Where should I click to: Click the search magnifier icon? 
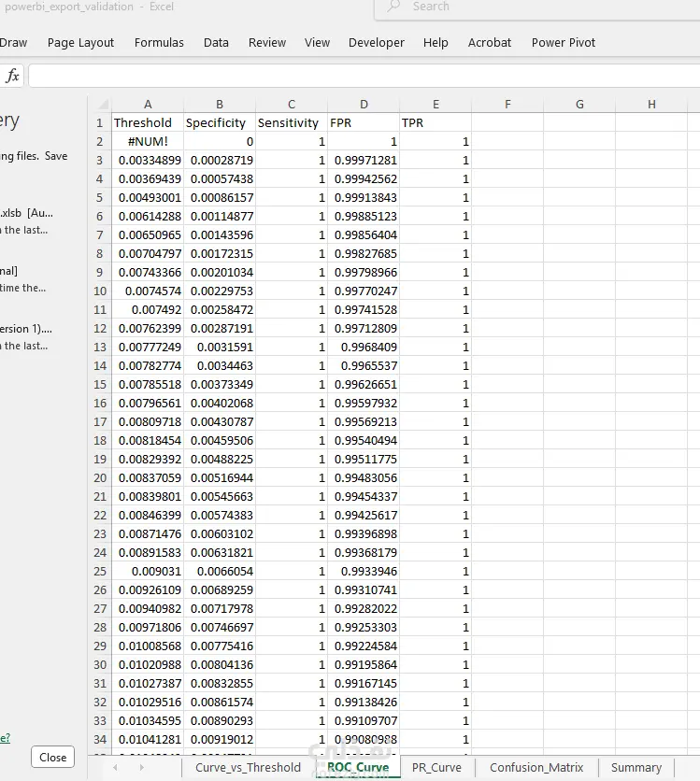point(393,6)
